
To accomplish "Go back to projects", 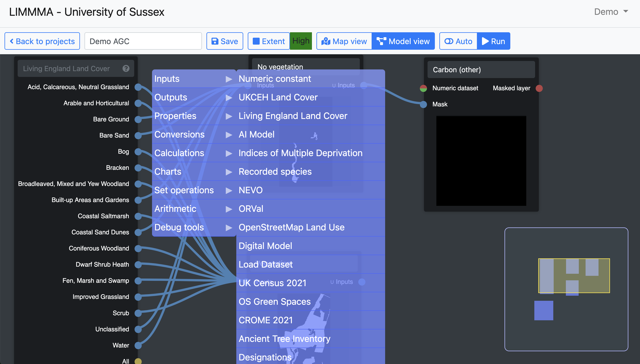I will [42, 41].
